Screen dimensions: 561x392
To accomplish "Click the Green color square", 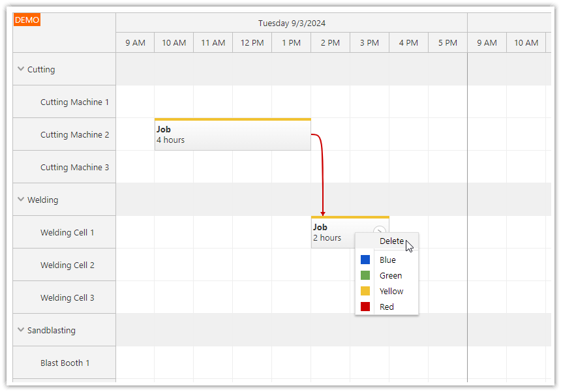I will [365, 275].
